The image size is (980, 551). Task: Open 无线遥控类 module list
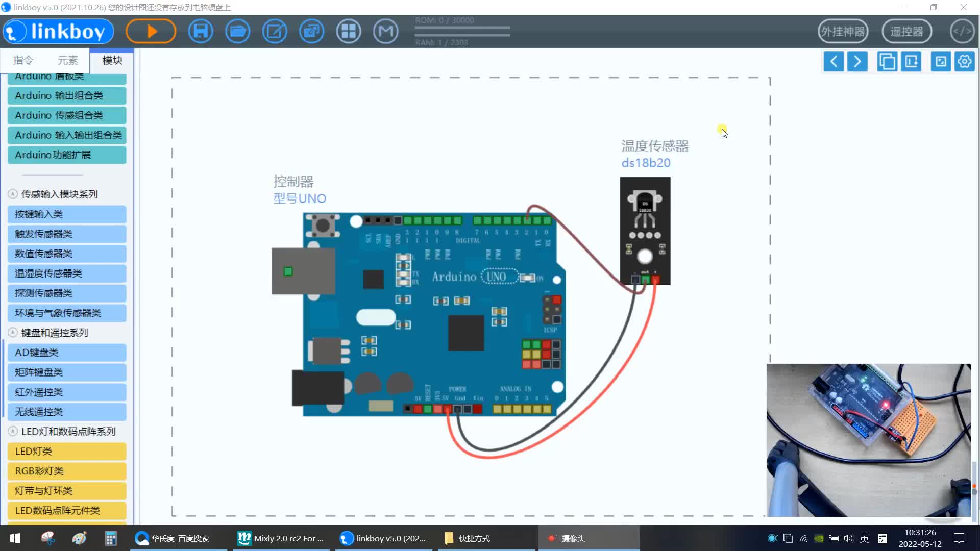click(x=67, y=412)
